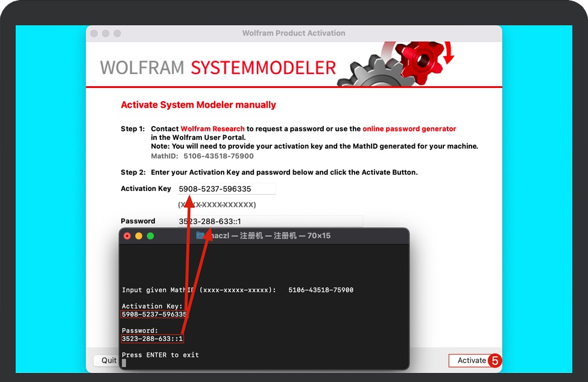Viewport: 588px width, 382px height.
Task: Open the Wolfram Research link
Action: pos(212,129)
